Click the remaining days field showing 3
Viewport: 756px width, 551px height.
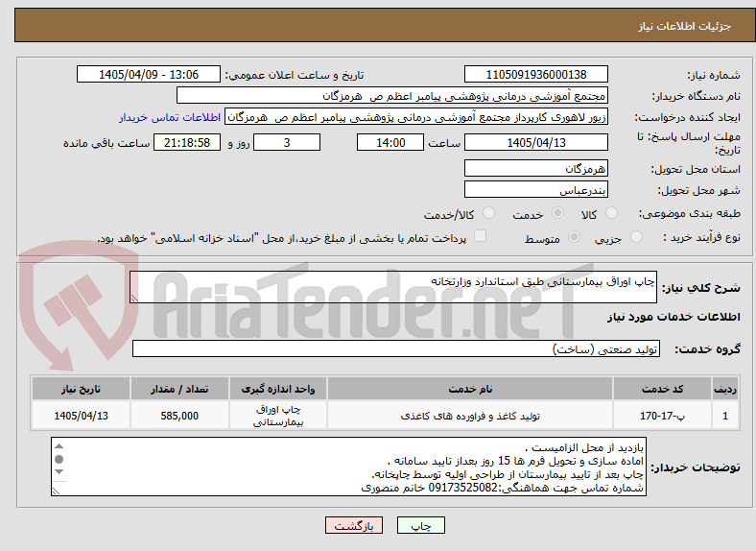(x=287, y=142)
